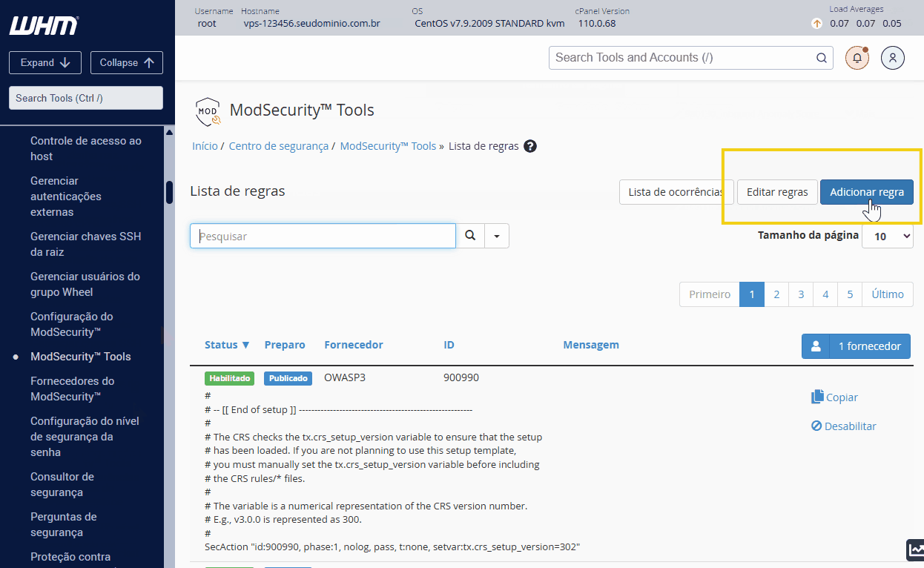Click the magnifier in the top search bar

821,58
